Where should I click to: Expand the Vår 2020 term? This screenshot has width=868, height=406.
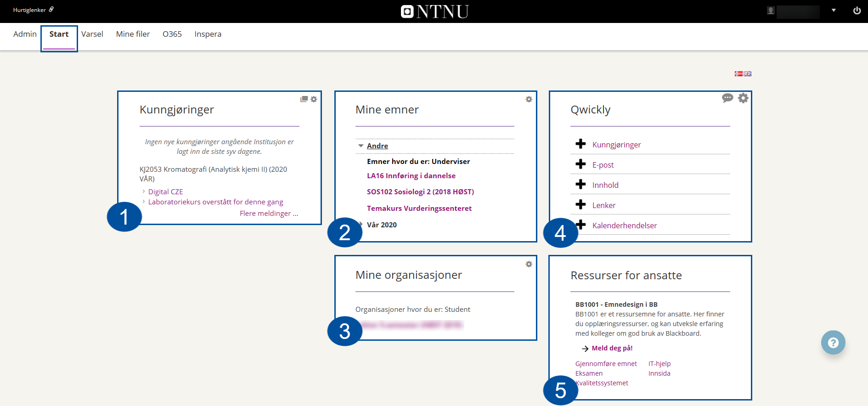tap(382, 225)
